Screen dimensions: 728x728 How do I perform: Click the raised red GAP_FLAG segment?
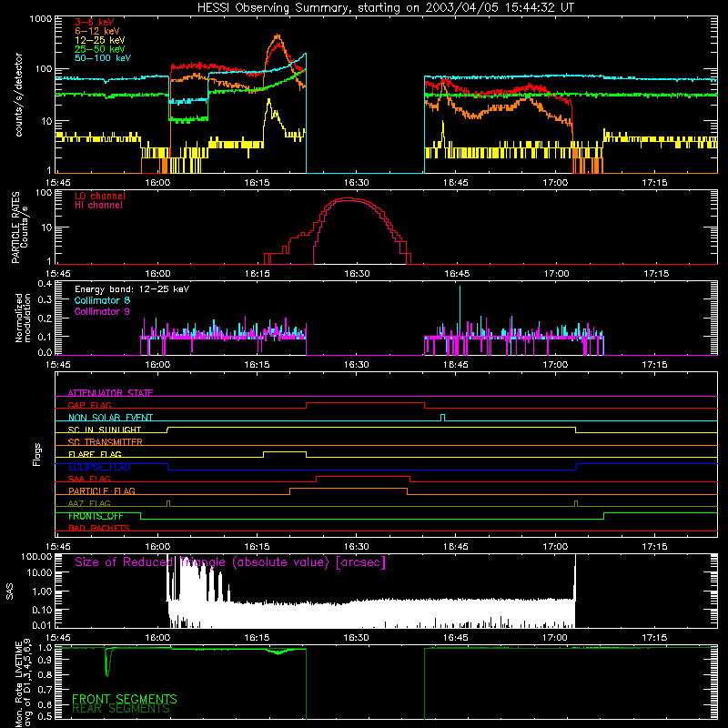(x=365, y=402)
